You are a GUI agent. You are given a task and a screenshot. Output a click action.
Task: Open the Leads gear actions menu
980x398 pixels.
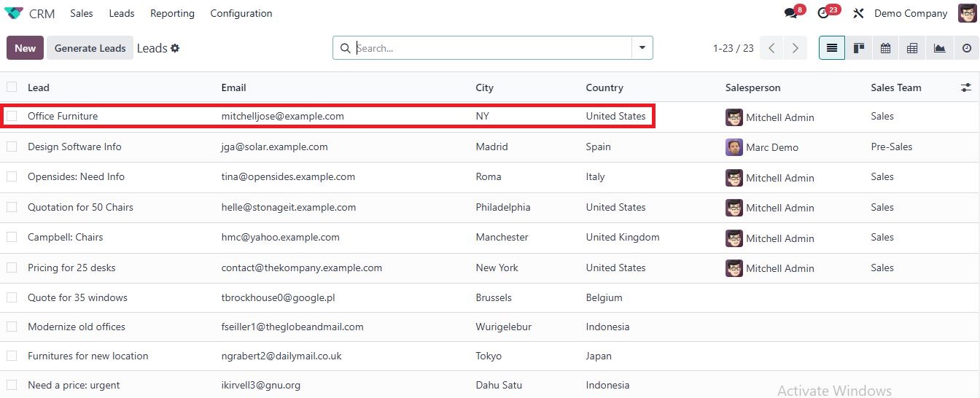[x=175, y=48]
